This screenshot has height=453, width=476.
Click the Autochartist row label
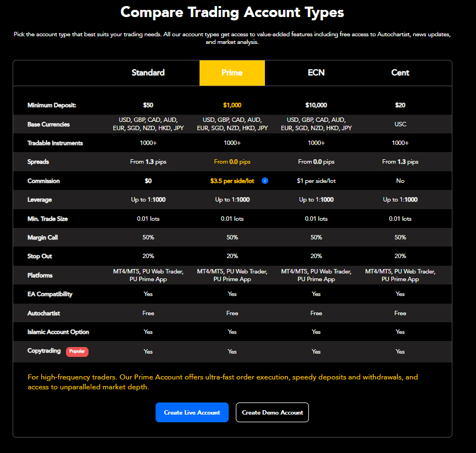coord(43,313)
